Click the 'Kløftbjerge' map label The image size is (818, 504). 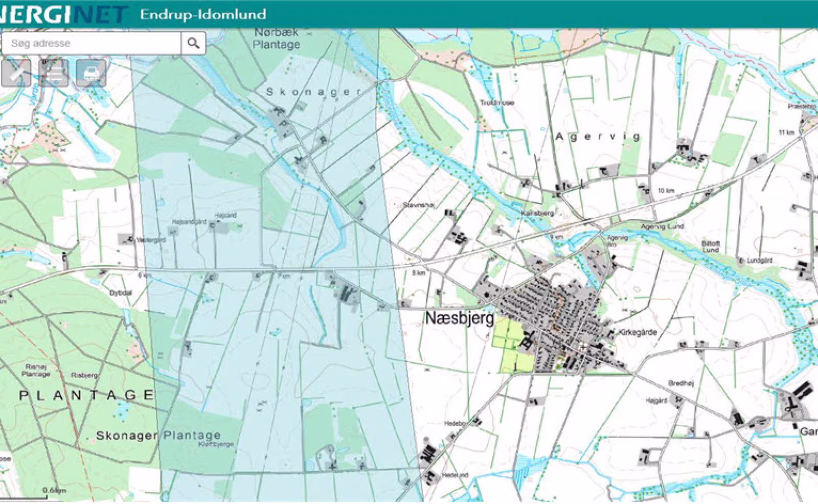(x=216, y=444)
